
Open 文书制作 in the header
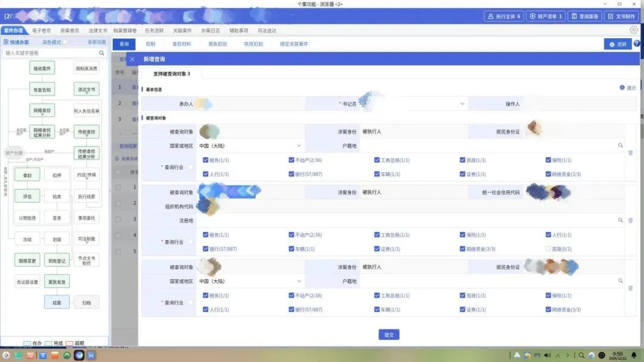coord(621,17)
